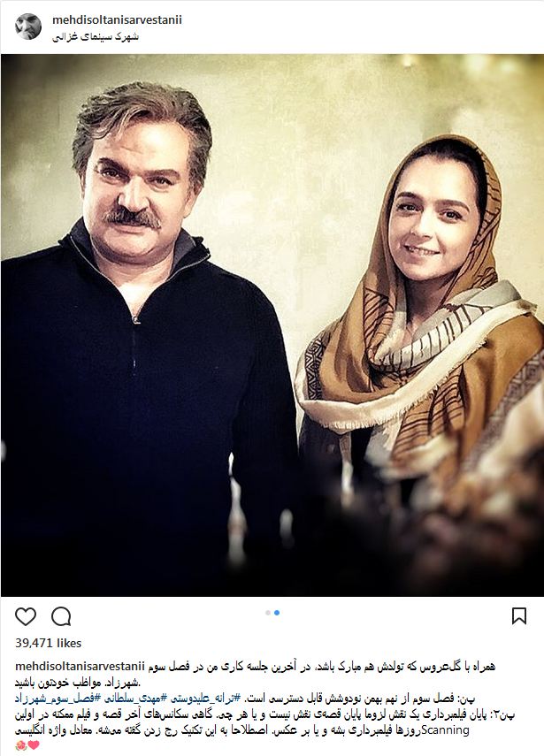The height and width of the screenshot is (756, 544).
Task: Click the rose emoji at caption end
Action: coord(21,745)
